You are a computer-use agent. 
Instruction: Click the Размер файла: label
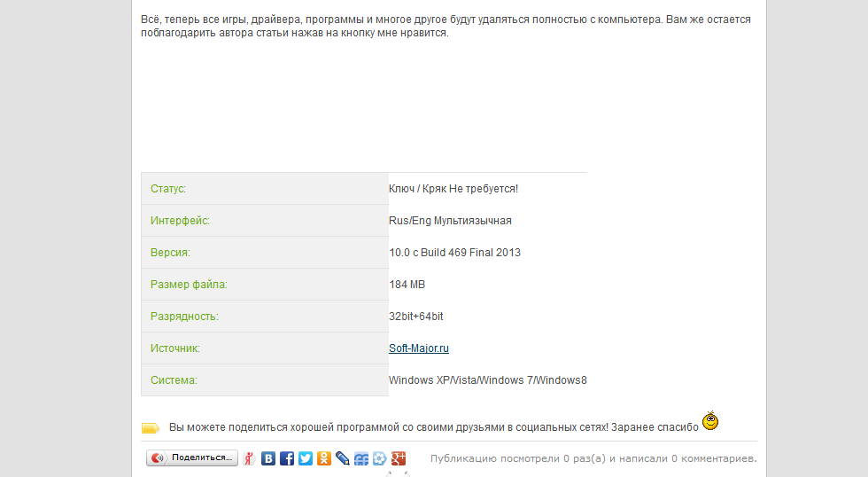[189, 285]
